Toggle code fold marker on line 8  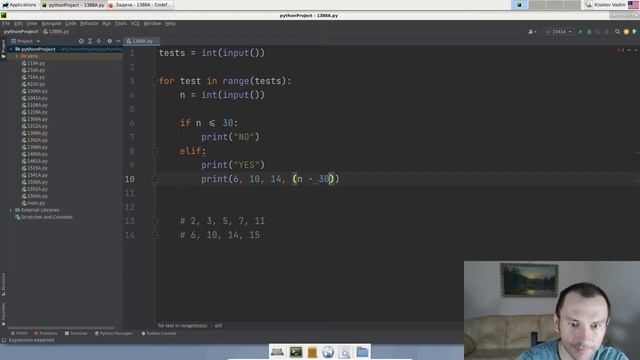(155, 151)
